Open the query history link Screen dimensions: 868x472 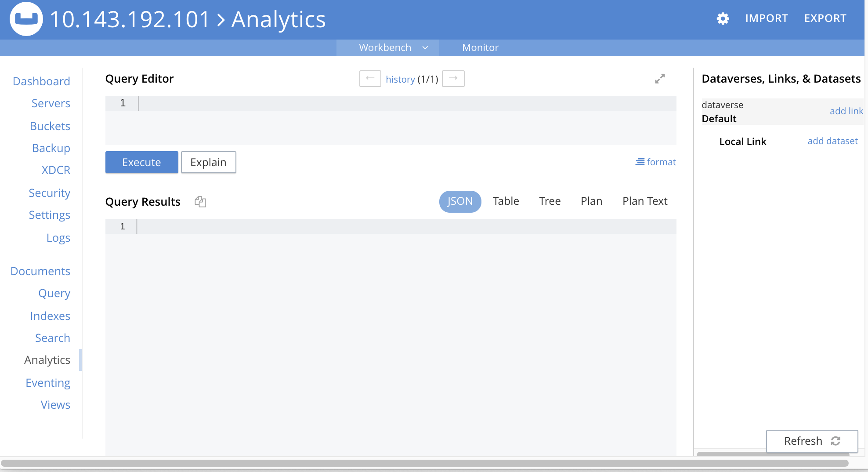point(400,79)
